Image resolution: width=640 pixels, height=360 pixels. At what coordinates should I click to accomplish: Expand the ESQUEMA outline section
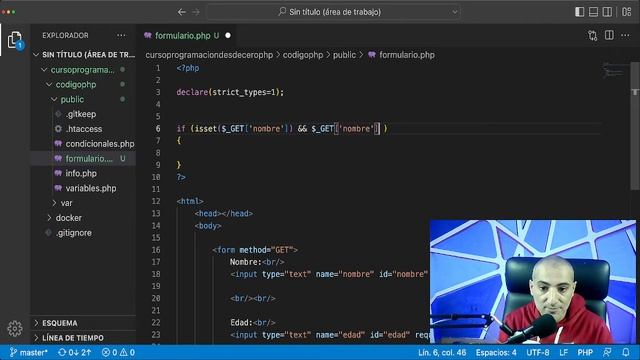pos(83,323)
